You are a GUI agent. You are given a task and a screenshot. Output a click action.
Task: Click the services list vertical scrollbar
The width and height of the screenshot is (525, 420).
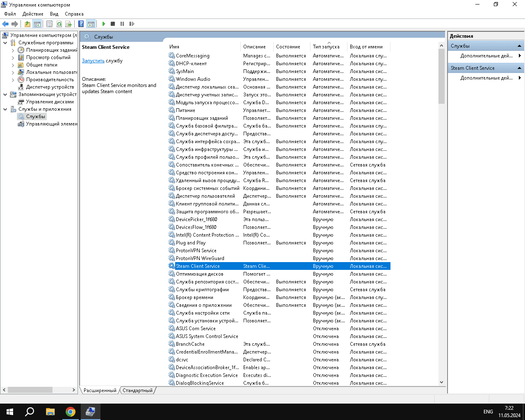click(441, 76)
